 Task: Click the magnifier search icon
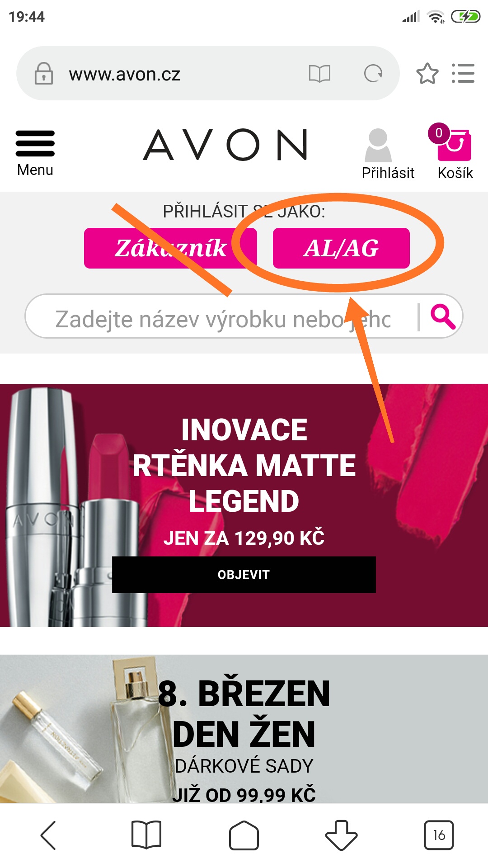(x=443, y=316)
